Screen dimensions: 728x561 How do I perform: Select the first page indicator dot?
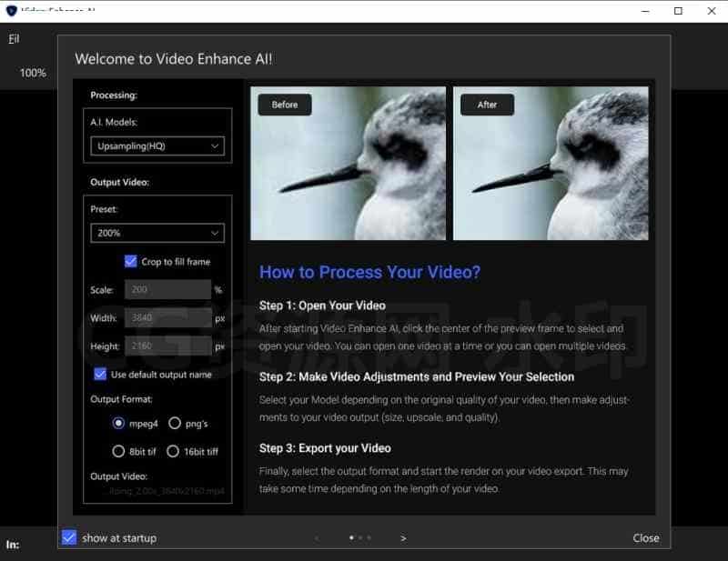pos(351,537)
